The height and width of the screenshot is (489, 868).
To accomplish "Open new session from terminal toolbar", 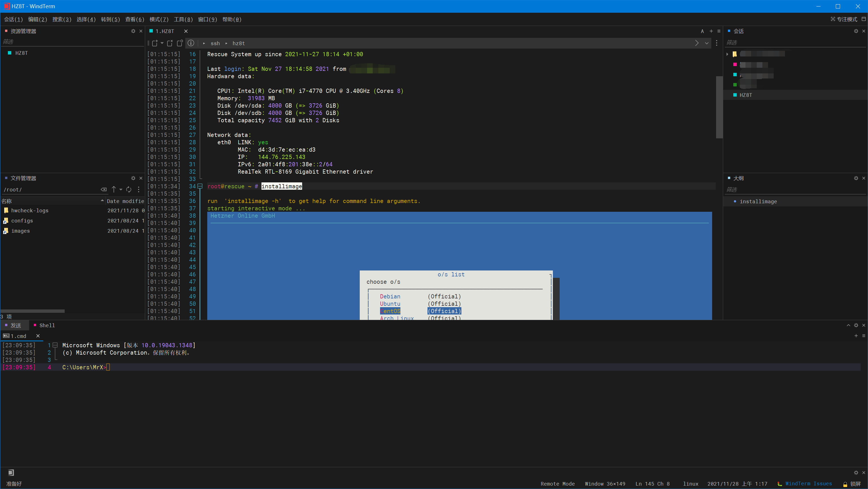I will (x=155, y=43).
